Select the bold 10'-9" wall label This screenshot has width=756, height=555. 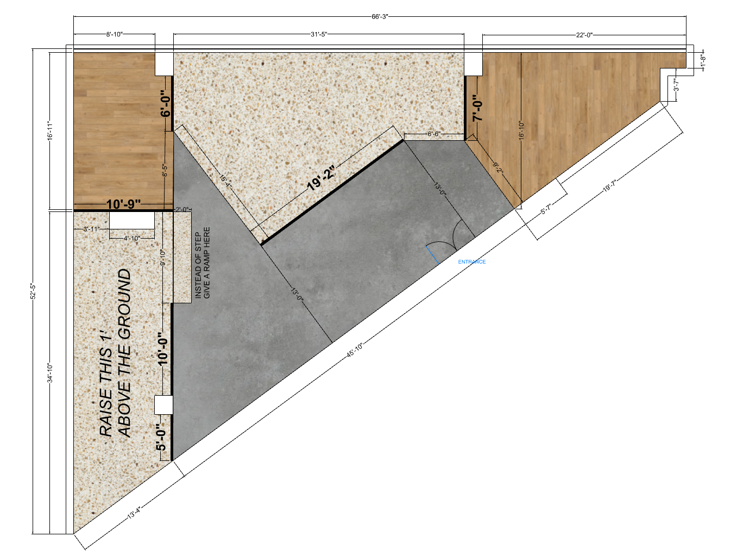coord(123,204)
